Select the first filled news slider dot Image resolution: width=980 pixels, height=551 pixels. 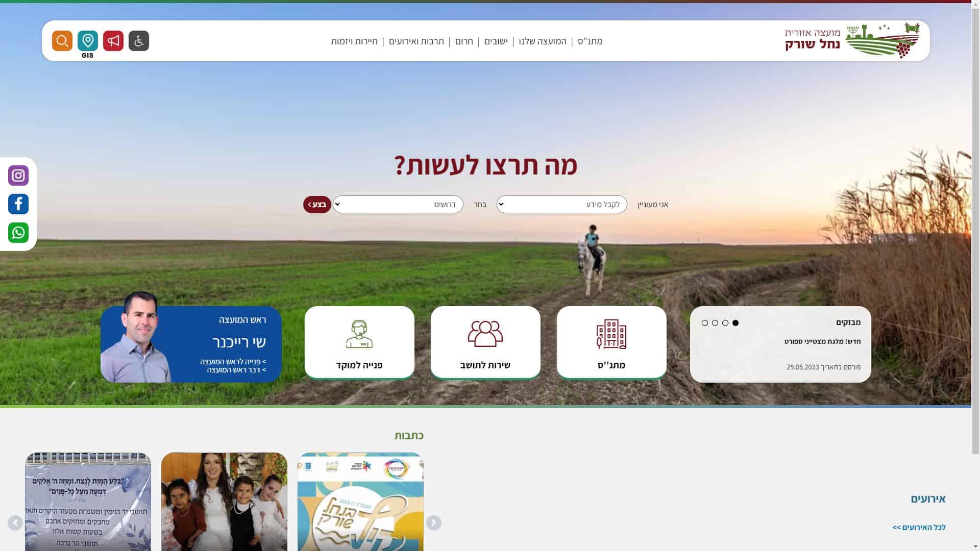pyautogui.click(x=736, y=323)
